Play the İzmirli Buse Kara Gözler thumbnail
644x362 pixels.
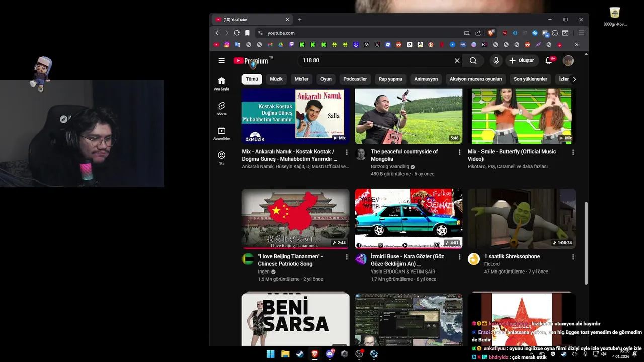[x=409, y=219]
